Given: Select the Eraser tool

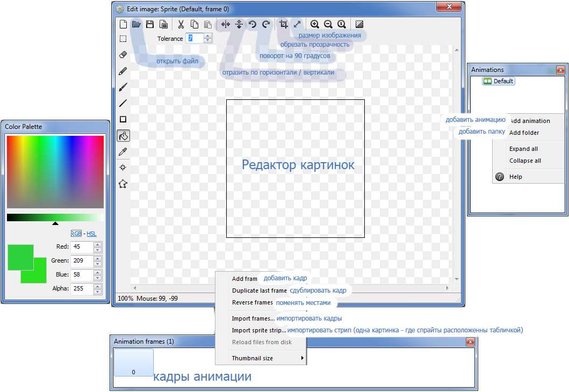Looking at the screenshot, I should (x=123, y=55).
